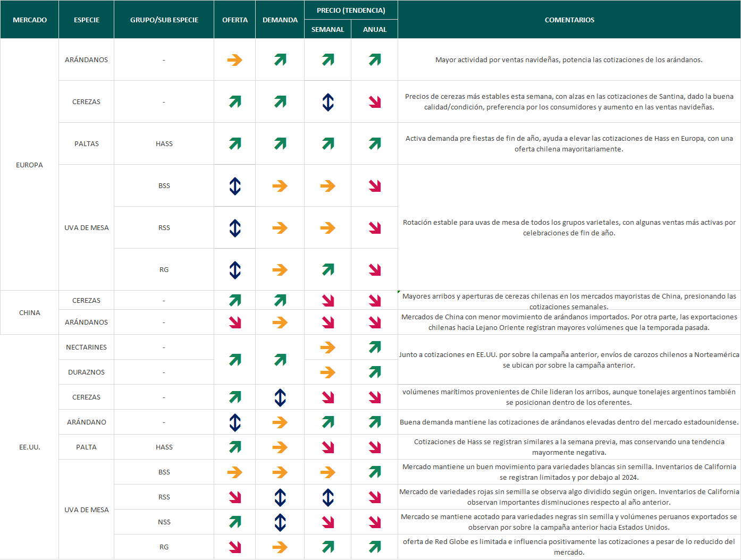Click the orange arrow in Nectarines Semanal price
This screenshot has height=560, width=741.
pyautogui.click(x=328, y=347)
